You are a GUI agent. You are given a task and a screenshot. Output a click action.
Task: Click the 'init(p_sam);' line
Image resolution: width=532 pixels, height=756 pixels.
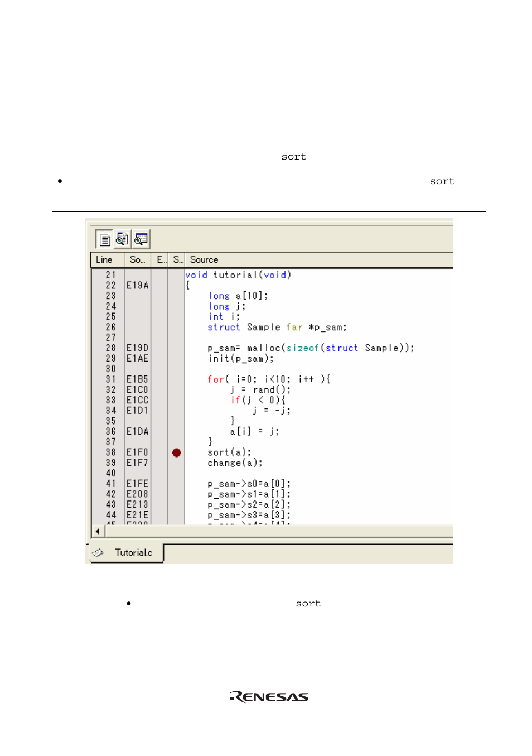click(x=241, y=358)
